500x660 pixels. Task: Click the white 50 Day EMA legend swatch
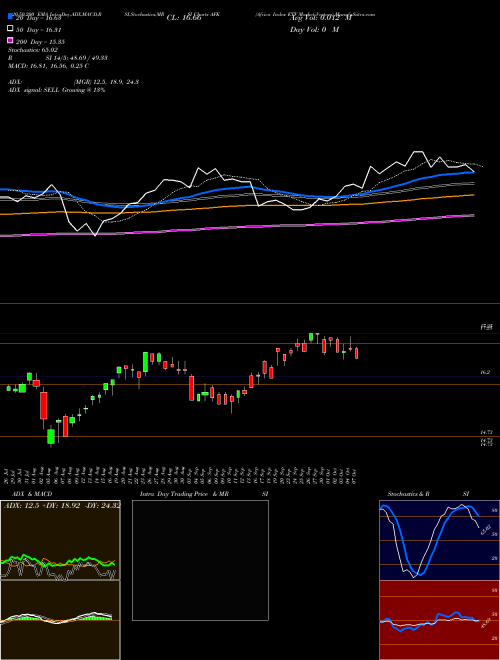[10, 29]
